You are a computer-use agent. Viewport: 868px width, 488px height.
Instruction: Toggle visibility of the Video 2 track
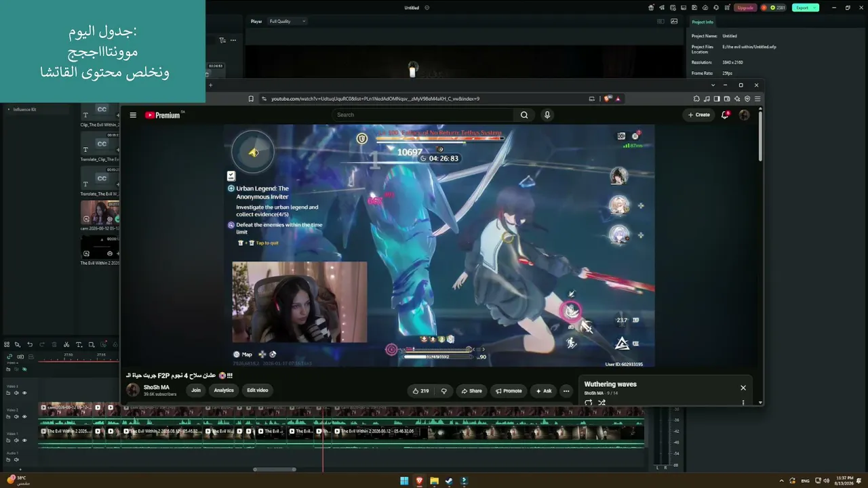coord(24,417)
